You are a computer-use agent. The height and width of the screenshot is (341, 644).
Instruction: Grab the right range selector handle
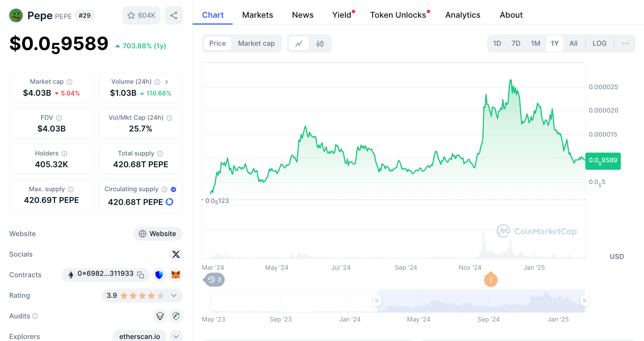tap(585, 300)
